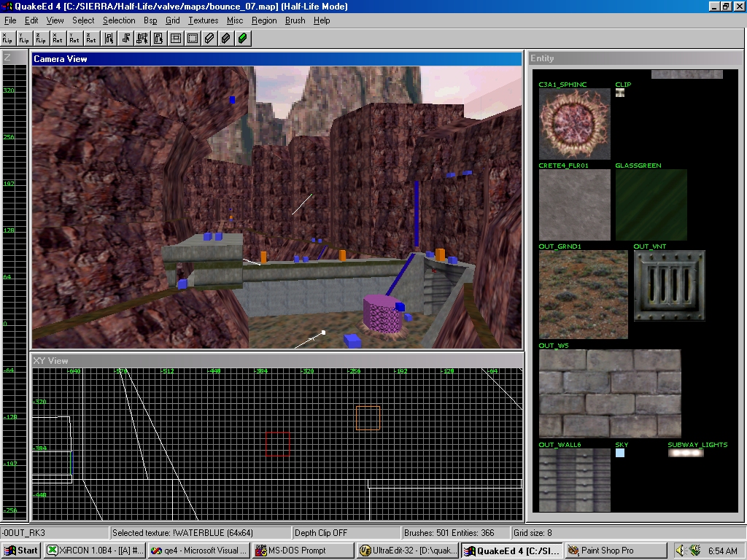
Task: Open the Brush menu
Action: [295, 20]
